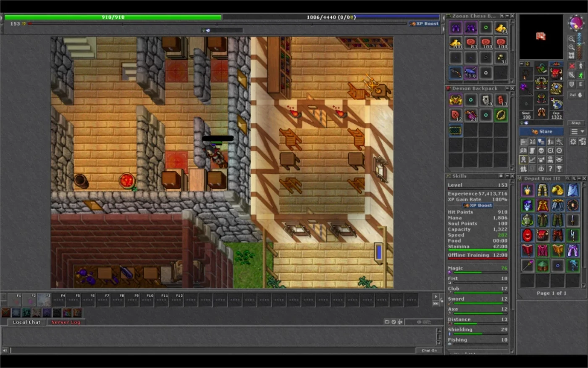Switch to Local Chat tab

click(27, 322)
